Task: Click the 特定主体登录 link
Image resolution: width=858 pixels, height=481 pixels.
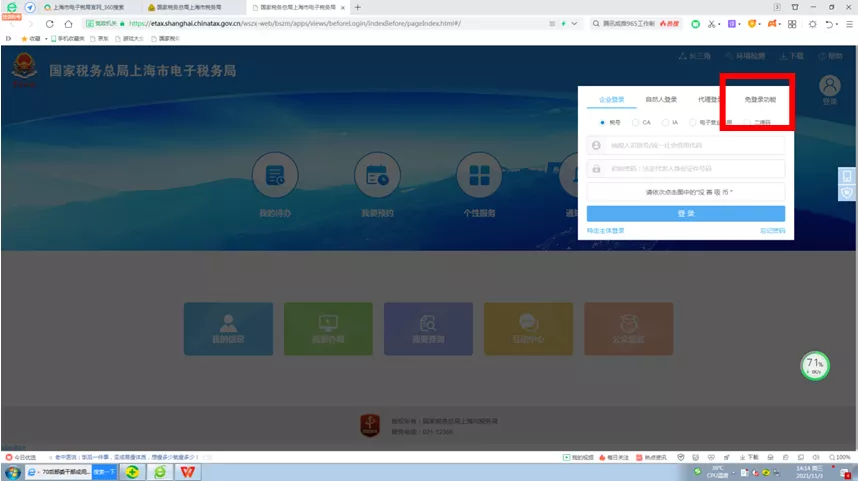Action: tap(605, 231)
